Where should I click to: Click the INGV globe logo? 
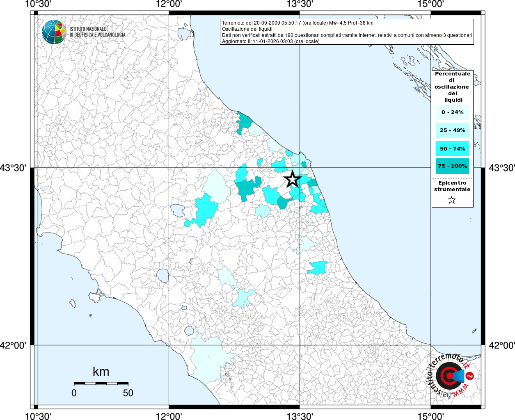(x=54, y=32)
